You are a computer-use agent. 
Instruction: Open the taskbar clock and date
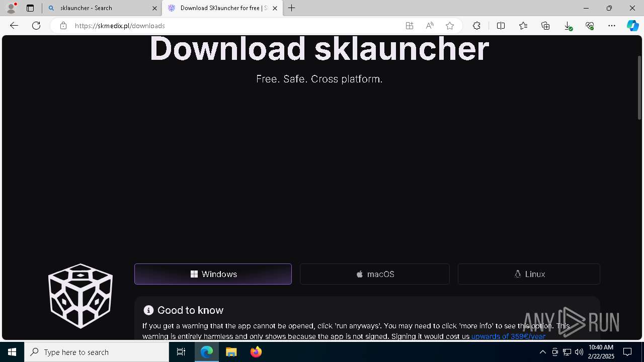pyautogui.click(x=601, y=352)
